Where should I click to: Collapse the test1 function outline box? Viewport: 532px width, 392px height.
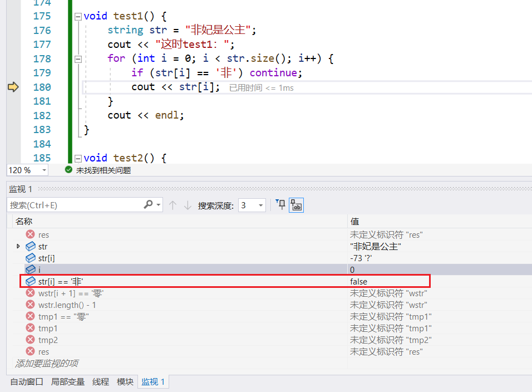click(x=78, y=16)
